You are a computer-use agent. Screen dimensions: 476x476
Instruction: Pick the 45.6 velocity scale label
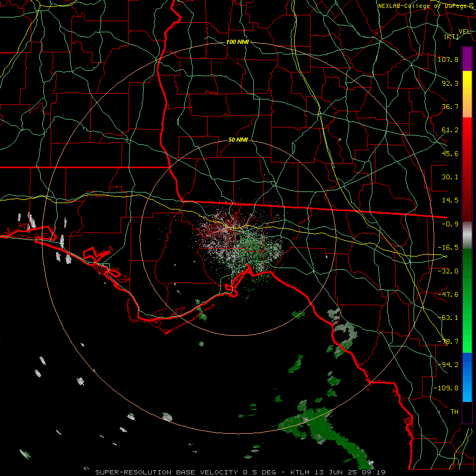click(450, 153)
